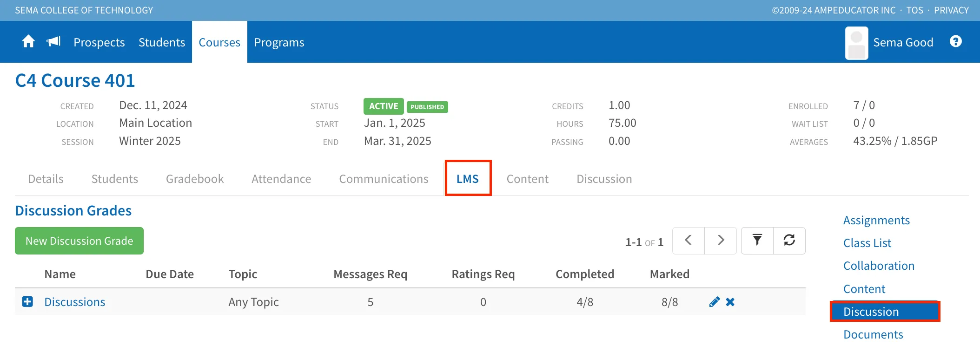This screenshot has width=980, height=352.
Task: Open the Discussions grade link
Action: (x=75, y=302)
